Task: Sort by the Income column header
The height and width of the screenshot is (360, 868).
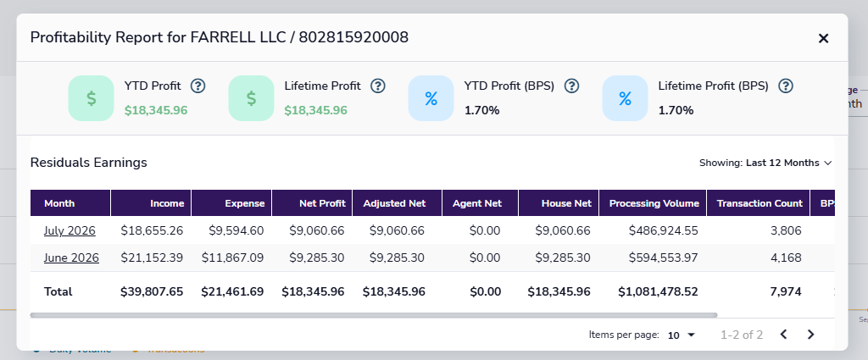Action: pyautogui.click(x=151, y=203)
